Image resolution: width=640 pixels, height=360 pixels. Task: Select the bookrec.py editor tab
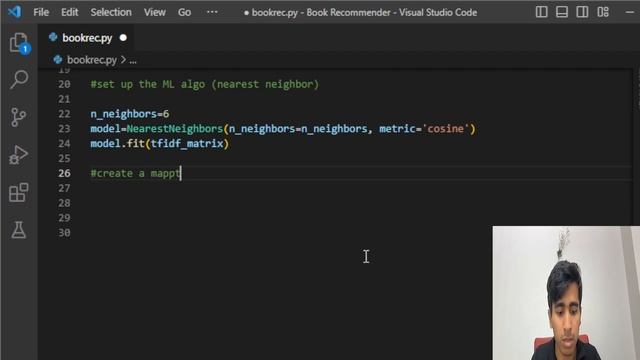pos(87,38)
